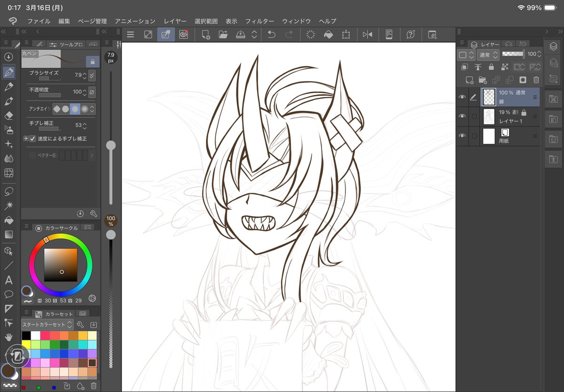Click Flip horizontal icon in command bar

click(368, 34)
